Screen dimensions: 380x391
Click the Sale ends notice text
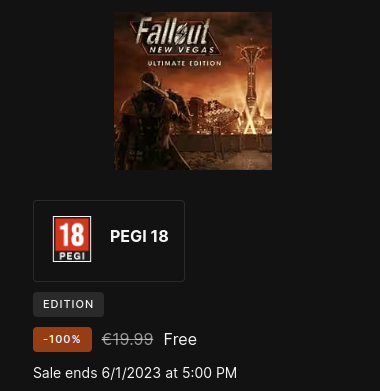click(135, 373)
